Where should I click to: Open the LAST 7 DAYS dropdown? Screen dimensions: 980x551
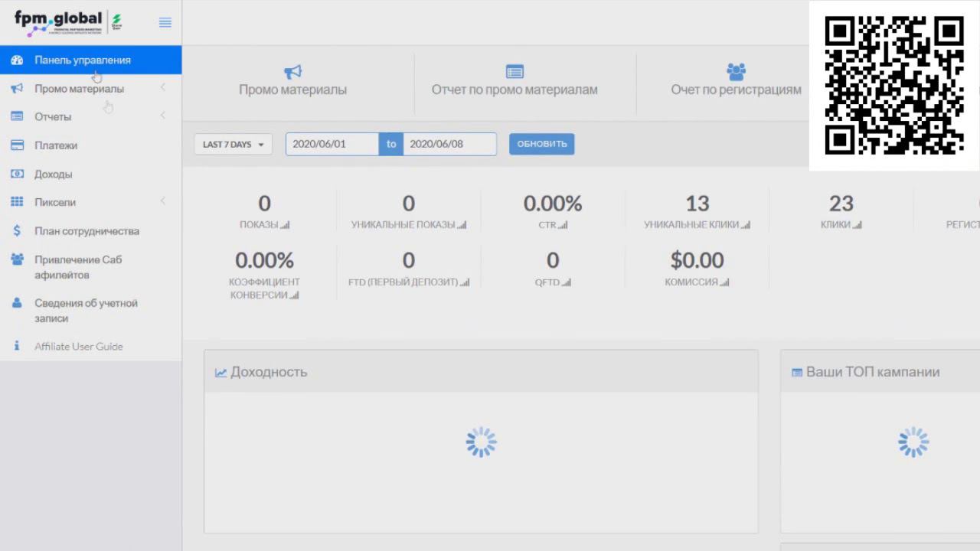pos(234,144)
